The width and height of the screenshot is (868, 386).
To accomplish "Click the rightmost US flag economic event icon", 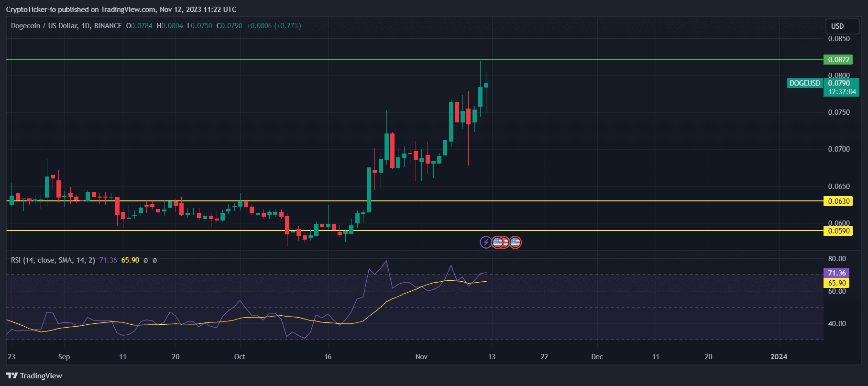I will 515,243.
